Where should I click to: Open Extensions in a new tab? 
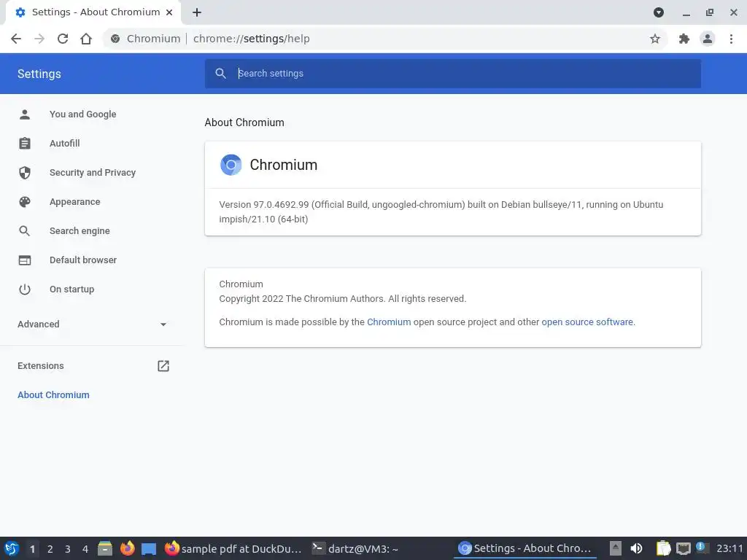[x=91, y=366]
